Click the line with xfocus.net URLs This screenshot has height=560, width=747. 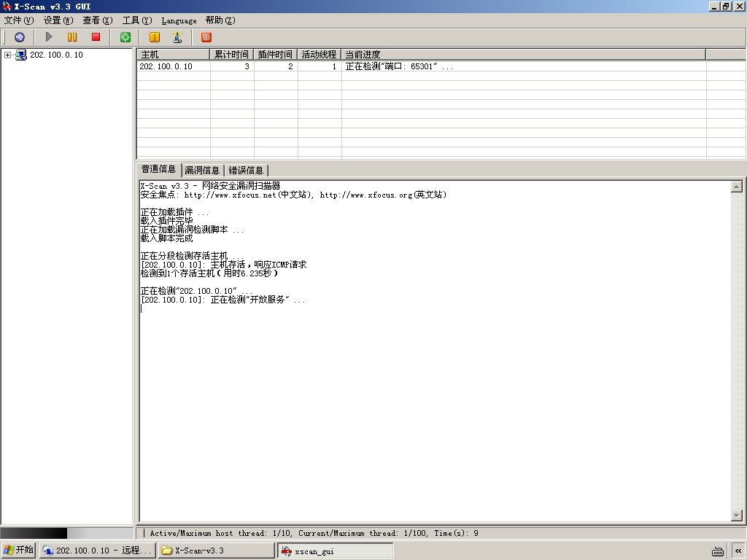293,195
